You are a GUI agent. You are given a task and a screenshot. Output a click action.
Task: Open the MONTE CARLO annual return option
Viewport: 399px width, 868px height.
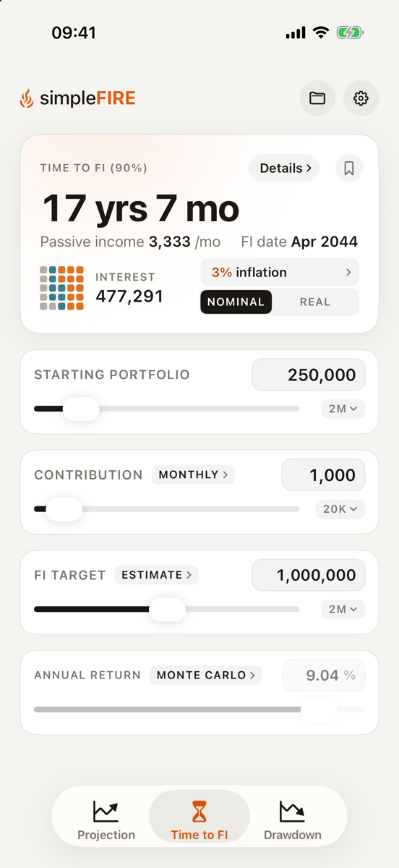205,675
